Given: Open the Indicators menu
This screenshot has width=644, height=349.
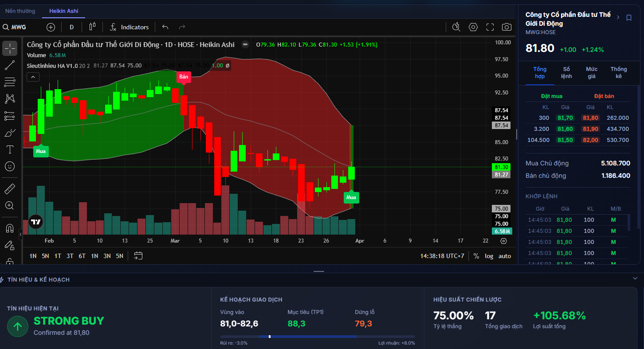Looking at the screenshot, I should coord(129,27).
